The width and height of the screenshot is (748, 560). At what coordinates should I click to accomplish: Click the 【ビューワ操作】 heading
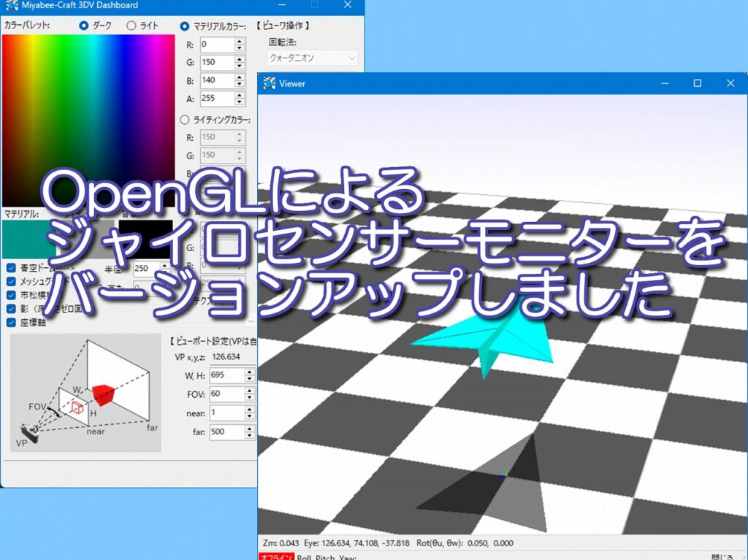(283, 26)
